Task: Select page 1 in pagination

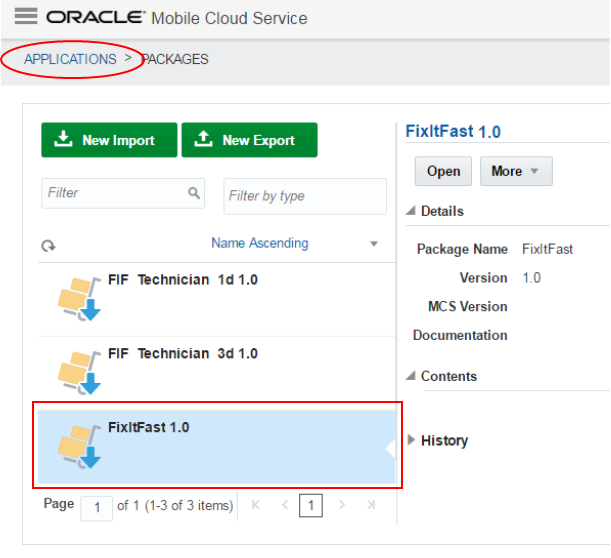Action: (311, 505)
